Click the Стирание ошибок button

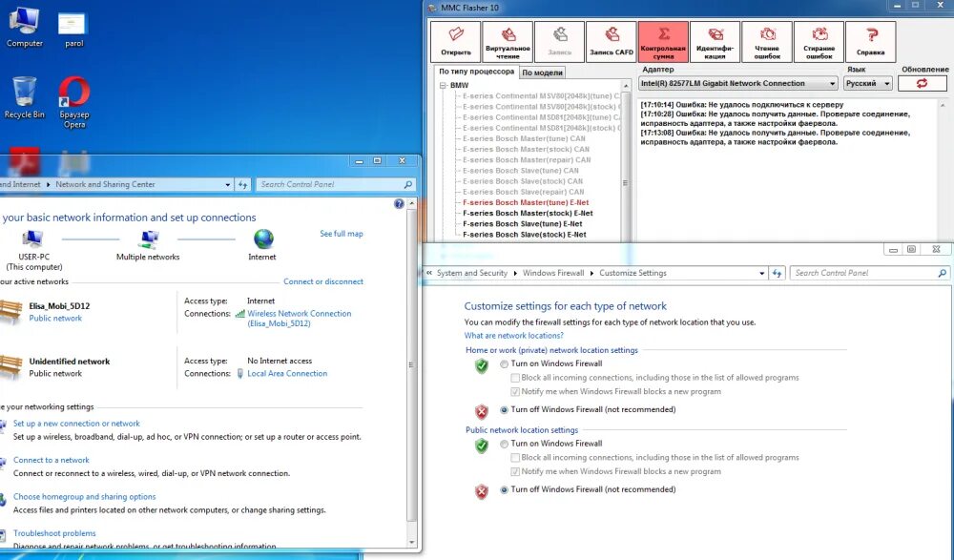pos(819,42)
